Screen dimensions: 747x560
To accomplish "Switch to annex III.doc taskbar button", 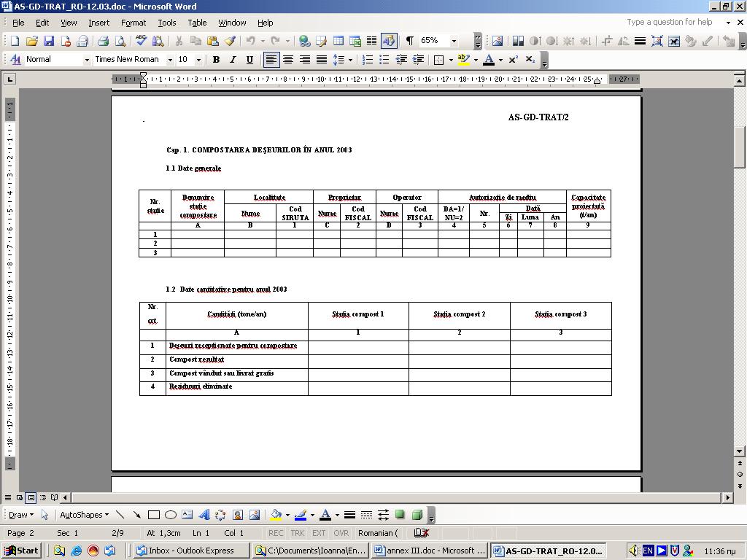I will pyautogui.click(x=429, y=551).
